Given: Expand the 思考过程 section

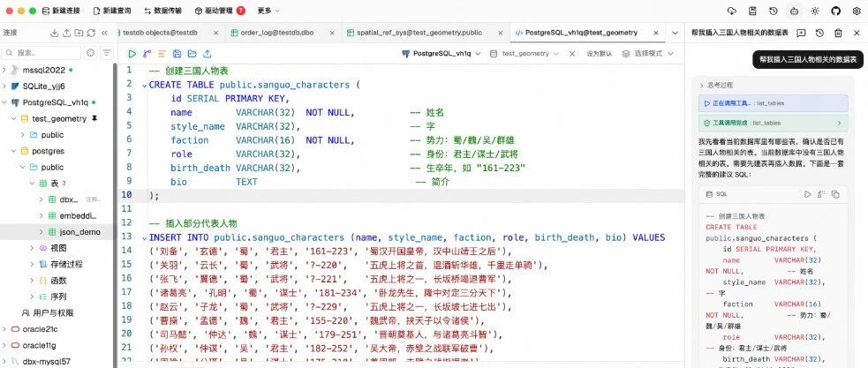Looking at the screenshot, I should coord(717,86).
